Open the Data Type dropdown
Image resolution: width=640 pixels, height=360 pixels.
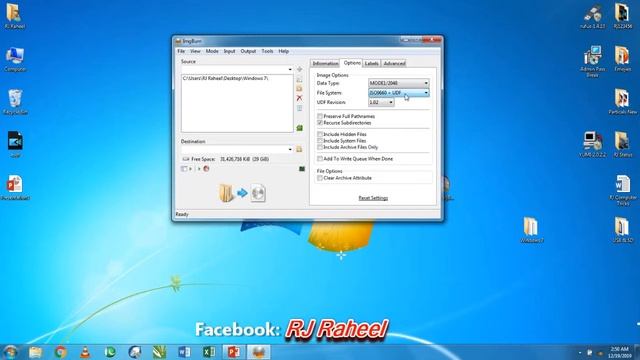pos(398,83)
